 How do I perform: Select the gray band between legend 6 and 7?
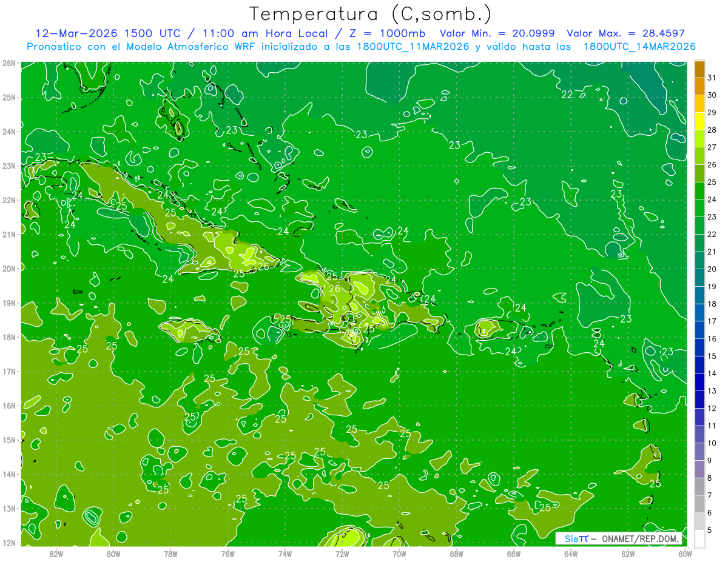699,504
